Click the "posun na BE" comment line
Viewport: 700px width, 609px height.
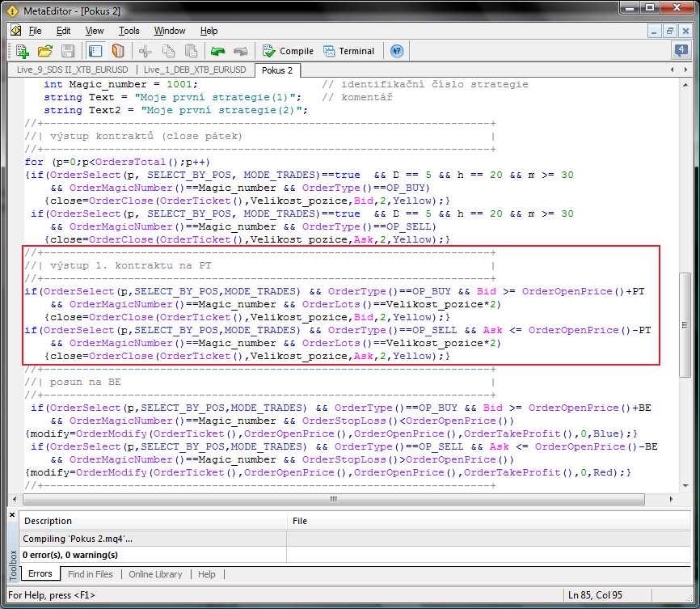click(x=85, y=382)
